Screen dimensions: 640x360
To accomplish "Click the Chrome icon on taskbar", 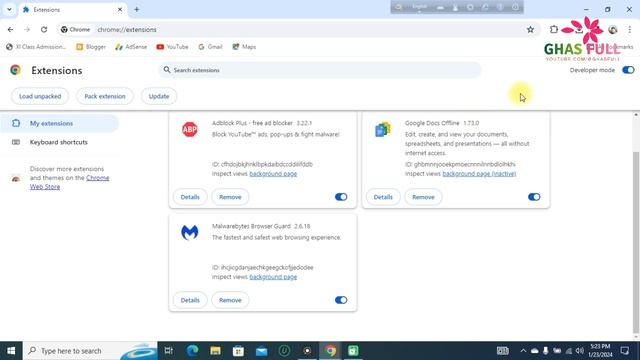I will pos(331,351).
